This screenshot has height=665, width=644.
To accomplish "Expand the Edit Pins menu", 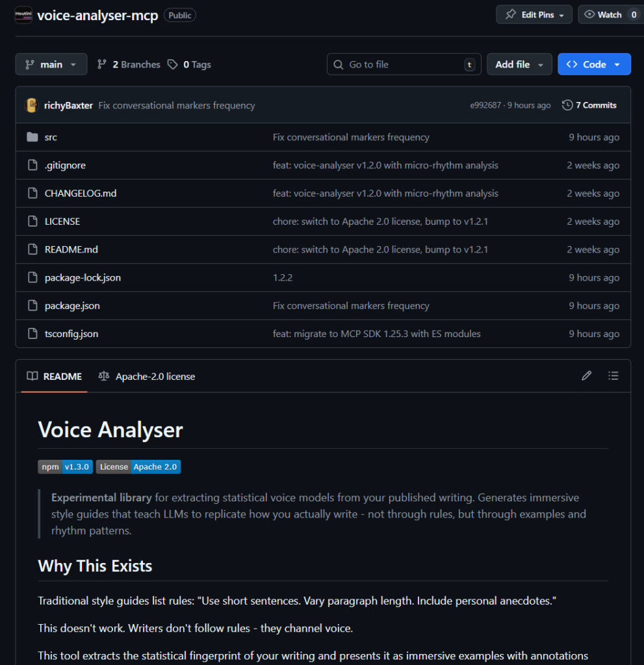I will (x=534, y=14).
